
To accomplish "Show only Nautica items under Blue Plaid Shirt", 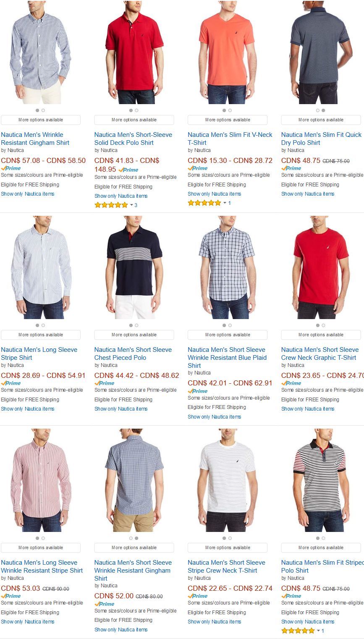I will (x=214, y=417).
